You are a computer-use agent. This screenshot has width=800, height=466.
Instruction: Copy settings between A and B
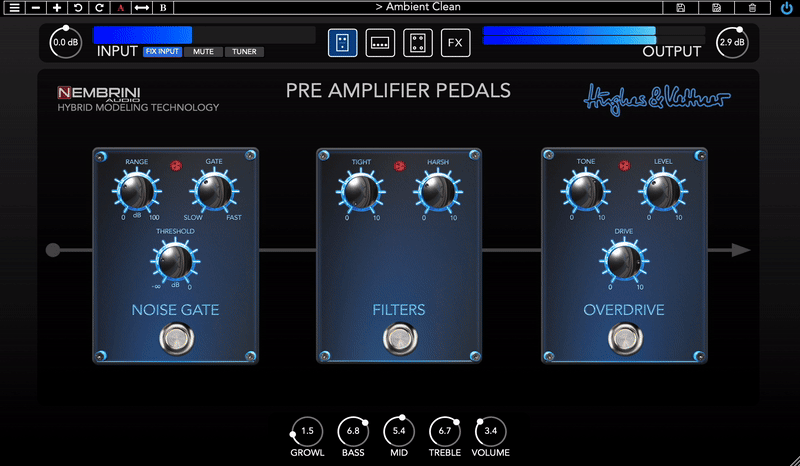[141, 8]
